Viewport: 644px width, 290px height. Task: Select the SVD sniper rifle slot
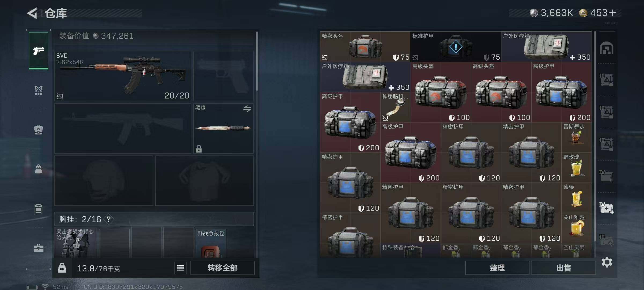pos(123,76)
